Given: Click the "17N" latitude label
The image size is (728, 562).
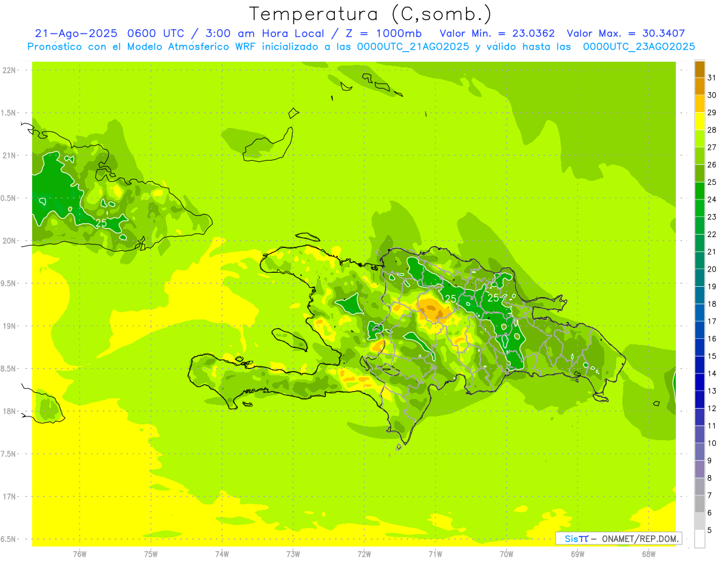Looking at the screenshot, I should tap(9, 497).
